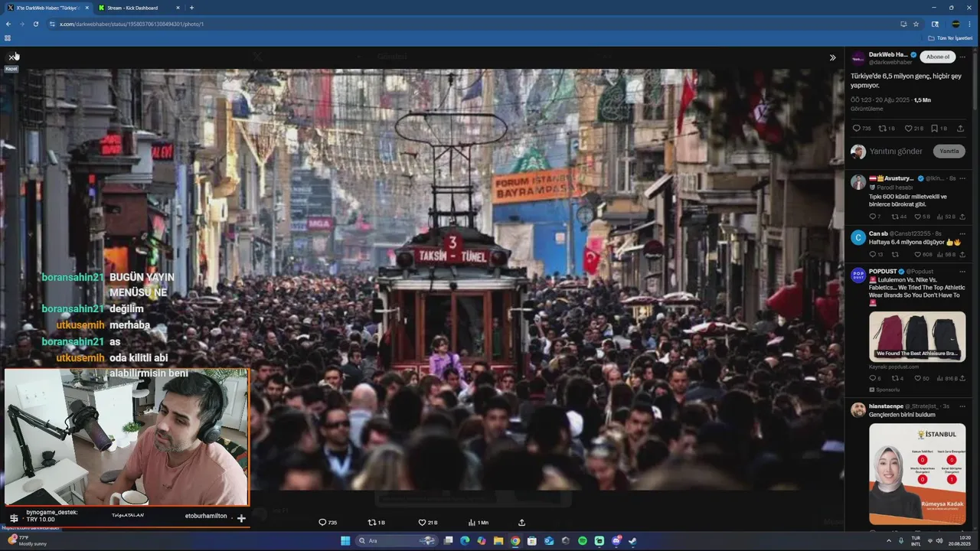The image size is (980, 551).
Task: Reload the page in browser
Action: click(35, 24)
